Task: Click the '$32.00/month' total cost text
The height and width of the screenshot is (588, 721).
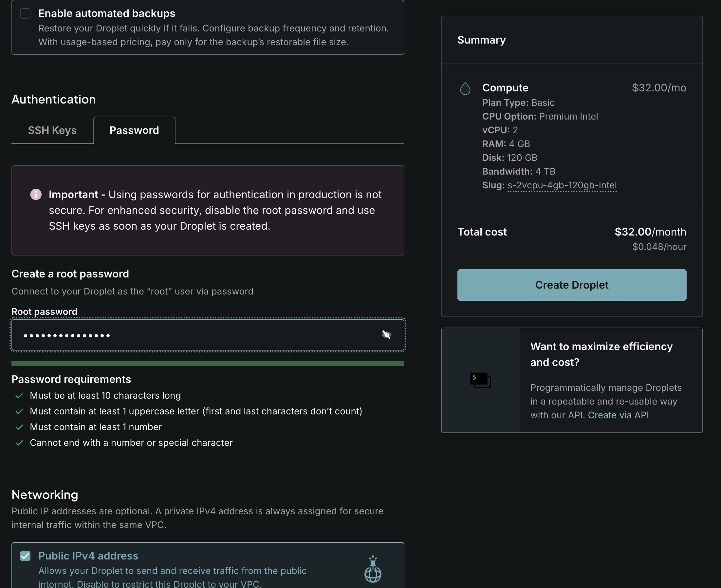Action: (650, 232)
